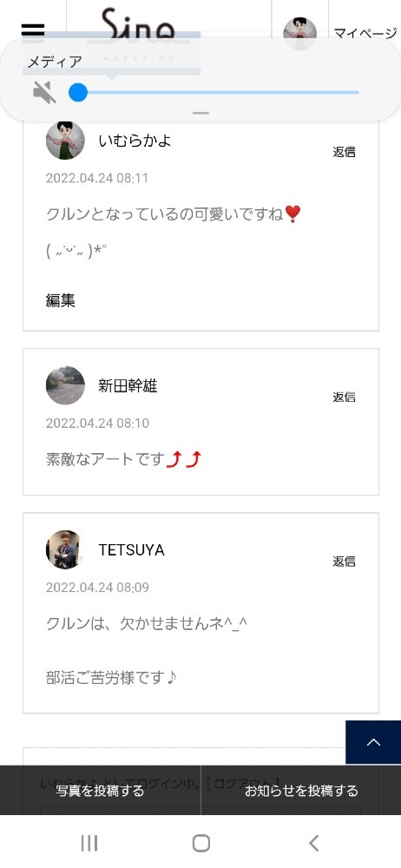Open the hamburger menu icon
401x868 pixels.
click(33, 30)
